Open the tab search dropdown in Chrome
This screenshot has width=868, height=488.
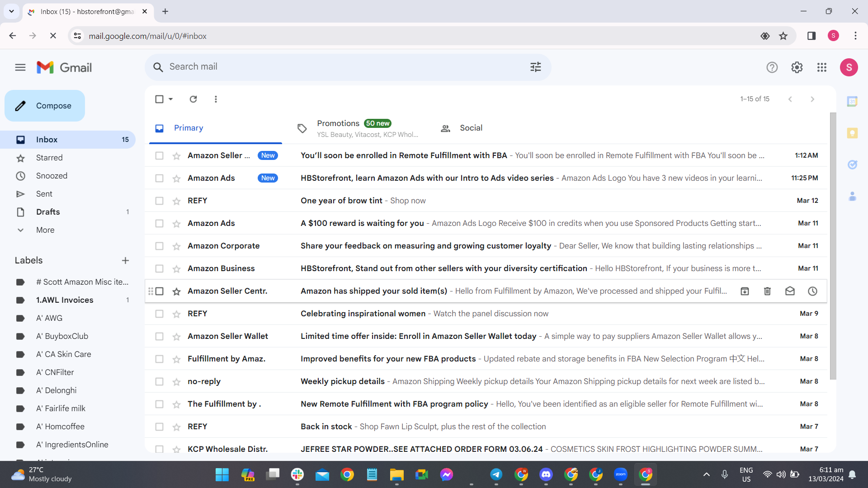pyautogui.click(x=11, y=11)
